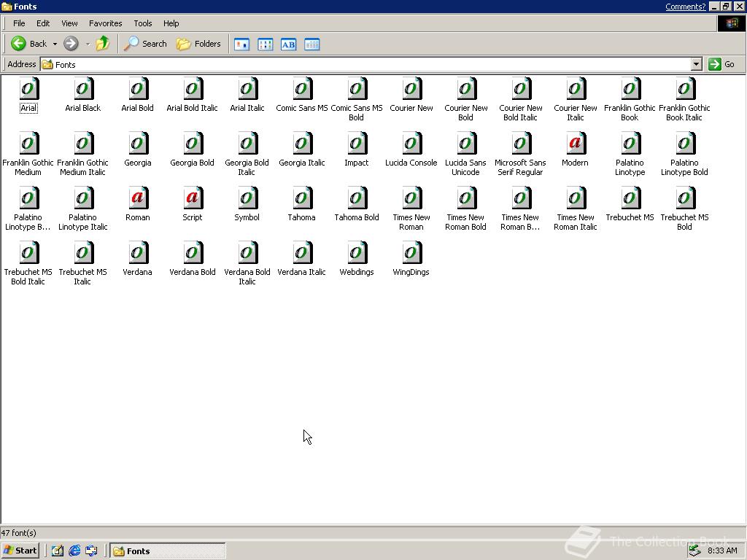Screen dimensions: 747x560
Task: Click the Trebuchet MS Bold Italic icon
Action: [x=29, y=253]
